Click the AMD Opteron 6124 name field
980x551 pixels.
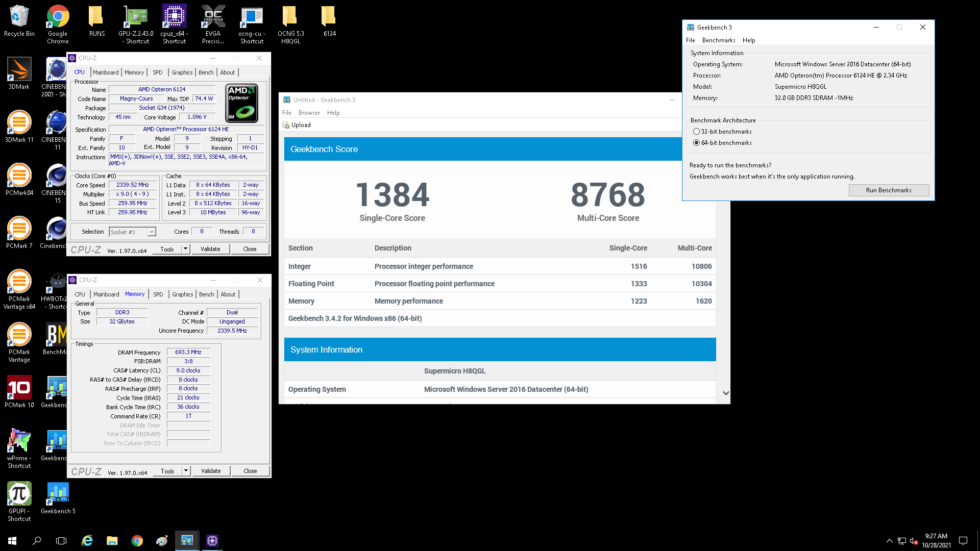[x=162, y=89]
